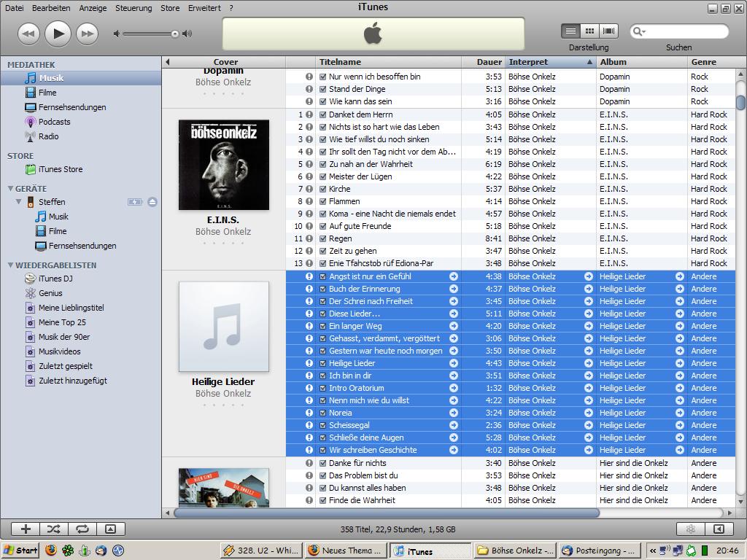The width and height of the screenshot is (747, 560).
Task: Select the E.I.N.S. album cover
Action: point(224,165)
